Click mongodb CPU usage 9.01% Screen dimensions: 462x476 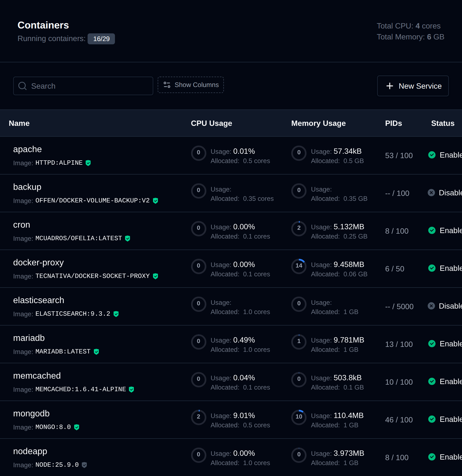244,416
